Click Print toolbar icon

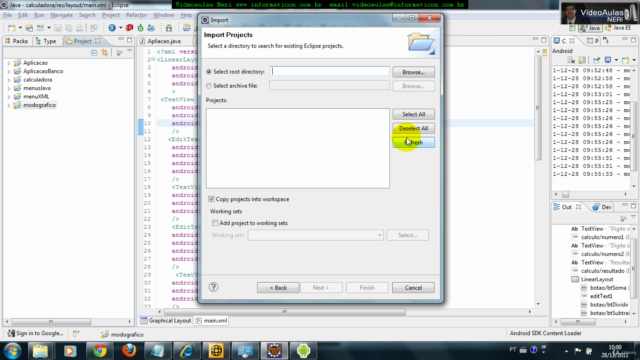point(80,28)
